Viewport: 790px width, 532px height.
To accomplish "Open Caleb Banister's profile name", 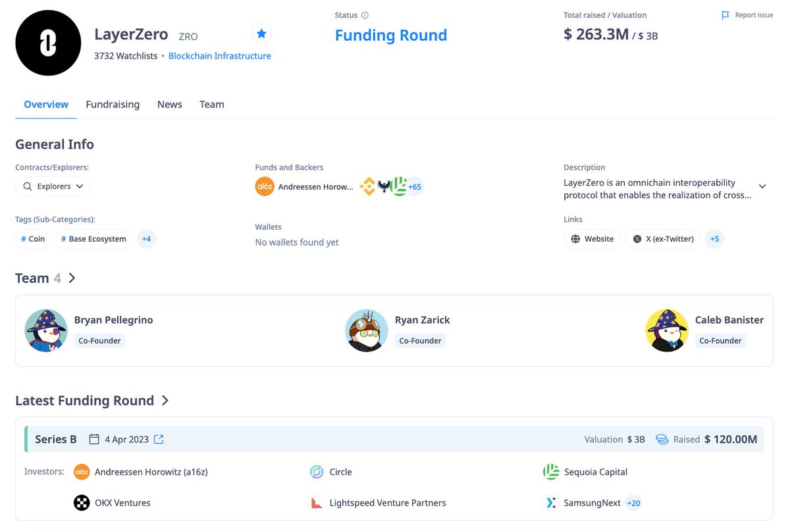I will [x=729, y=320].
